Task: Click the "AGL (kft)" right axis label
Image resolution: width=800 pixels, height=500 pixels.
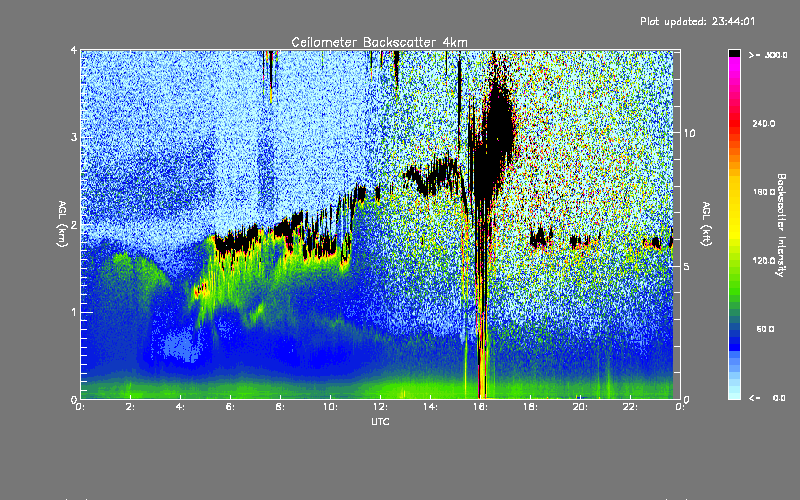Action: coord(706,224)
